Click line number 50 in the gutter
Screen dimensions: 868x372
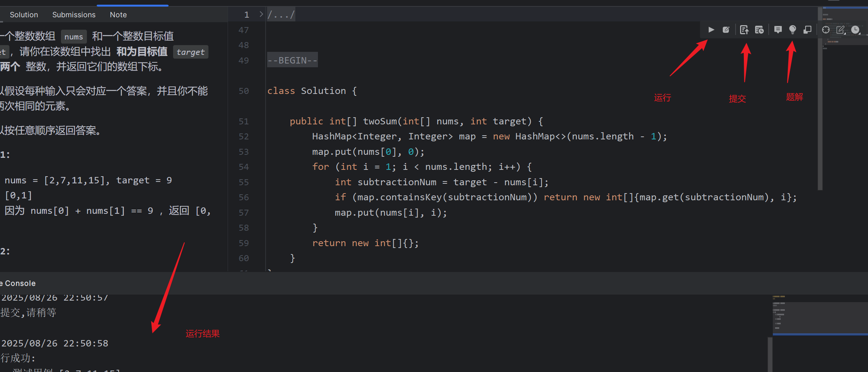[243, 91]
